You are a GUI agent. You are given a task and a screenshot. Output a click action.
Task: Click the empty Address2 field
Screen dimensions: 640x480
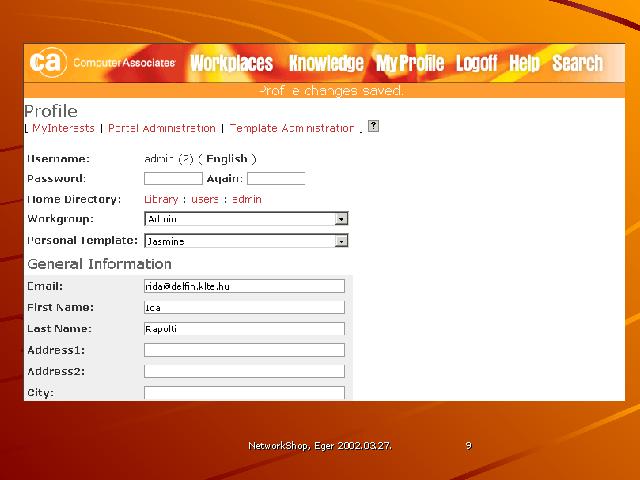click(244, 371)
